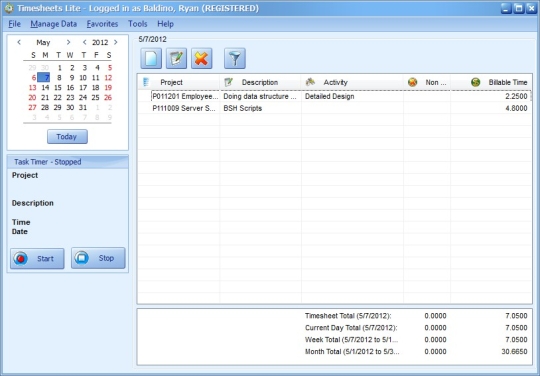540x376 pixels.
Task: Click the Description column header icon
Action: (228, 82)
